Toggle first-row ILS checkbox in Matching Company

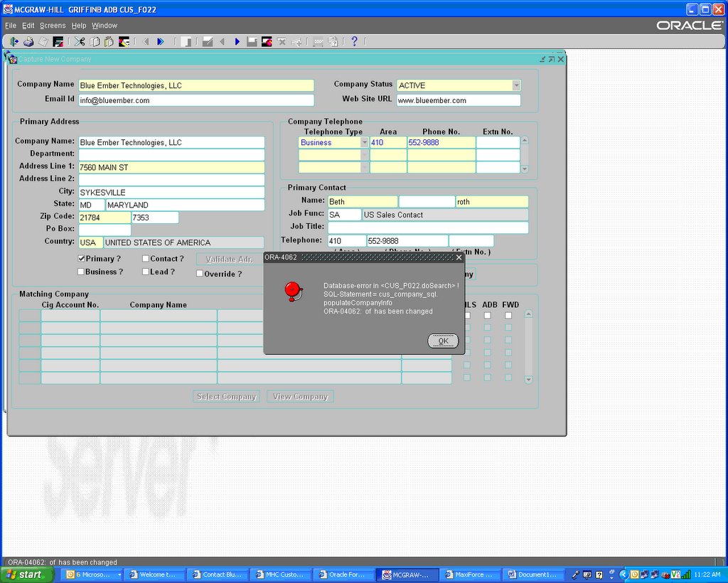coord(468,315)
